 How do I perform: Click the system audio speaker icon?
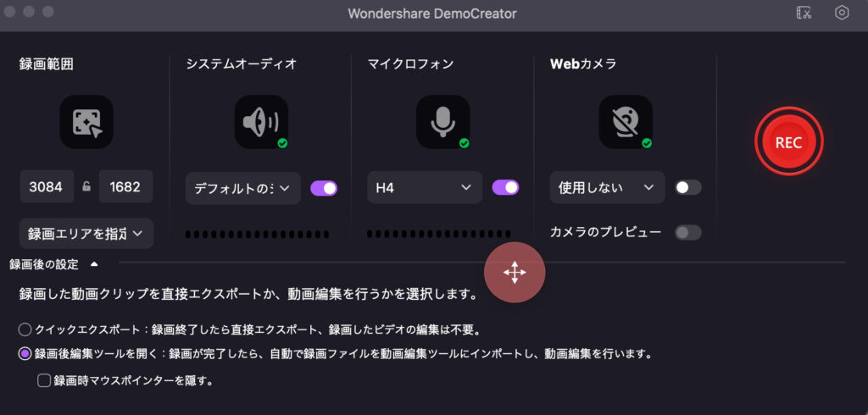click(x=260, y=122)
